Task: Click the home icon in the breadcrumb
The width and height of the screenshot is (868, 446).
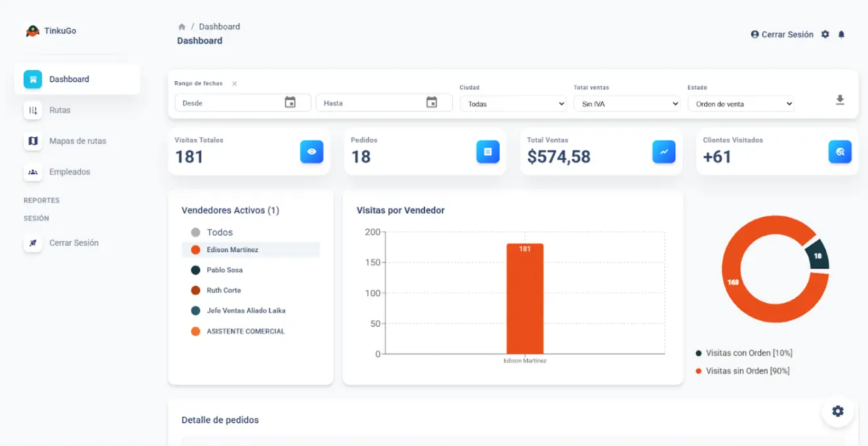Action: tap(182, 27)
